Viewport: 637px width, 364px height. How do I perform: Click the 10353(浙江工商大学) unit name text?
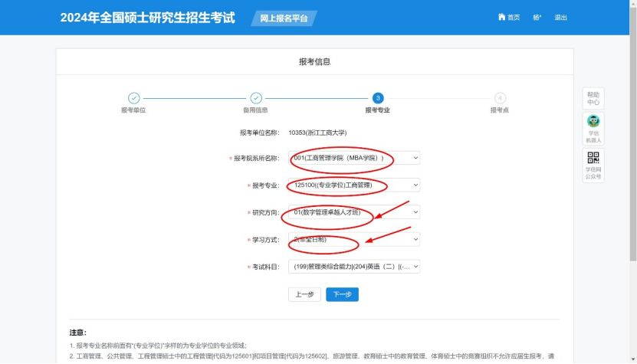[x=317, y=133]
